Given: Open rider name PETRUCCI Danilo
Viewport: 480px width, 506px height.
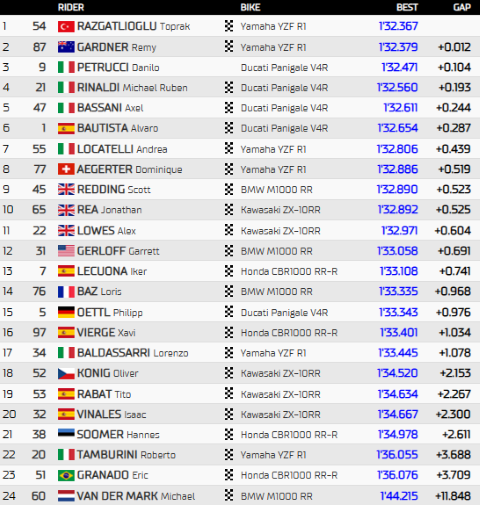Looking at the screenshot, I should [118, 68].
